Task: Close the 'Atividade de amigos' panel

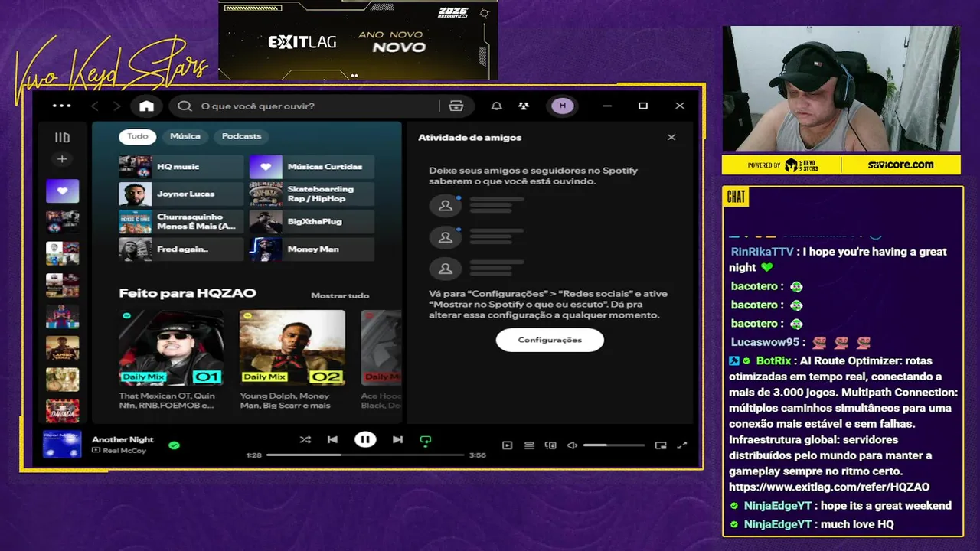Action: point(671,138)
